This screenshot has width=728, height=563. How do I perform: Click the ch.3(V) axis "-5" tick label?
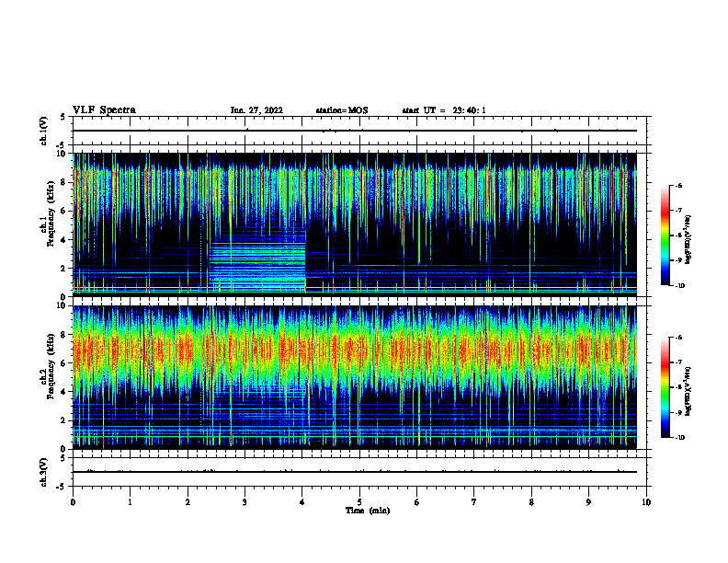tap(62, 487)
